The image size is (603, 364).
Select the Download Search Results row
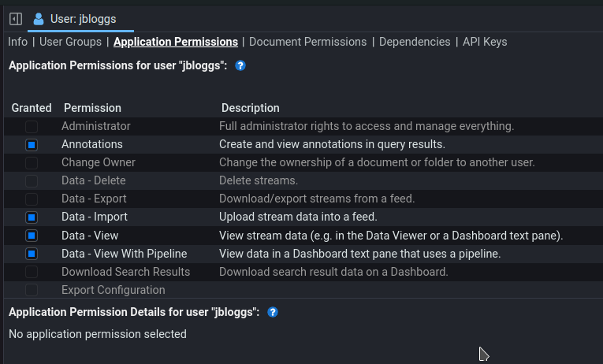[125, 272]
